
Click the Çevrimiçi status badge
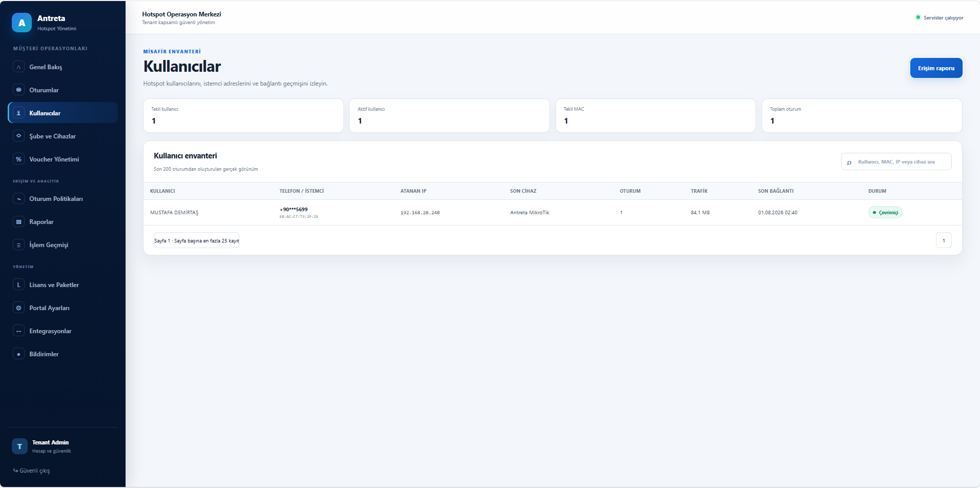[x=885, y=213]
